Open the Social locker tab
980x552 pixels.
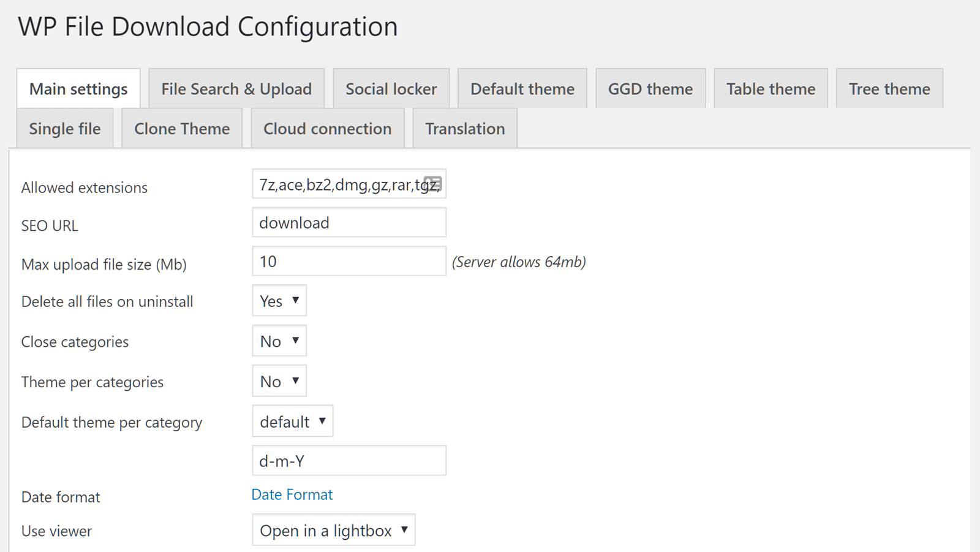[x=391, y=89]
